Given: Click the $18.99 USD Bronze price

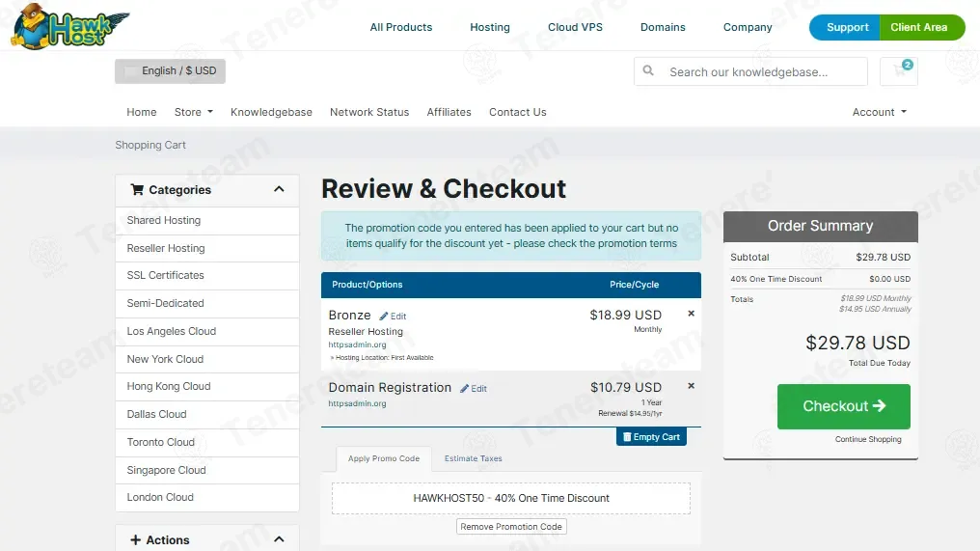Looking at the screenshot, I should 626,316.
